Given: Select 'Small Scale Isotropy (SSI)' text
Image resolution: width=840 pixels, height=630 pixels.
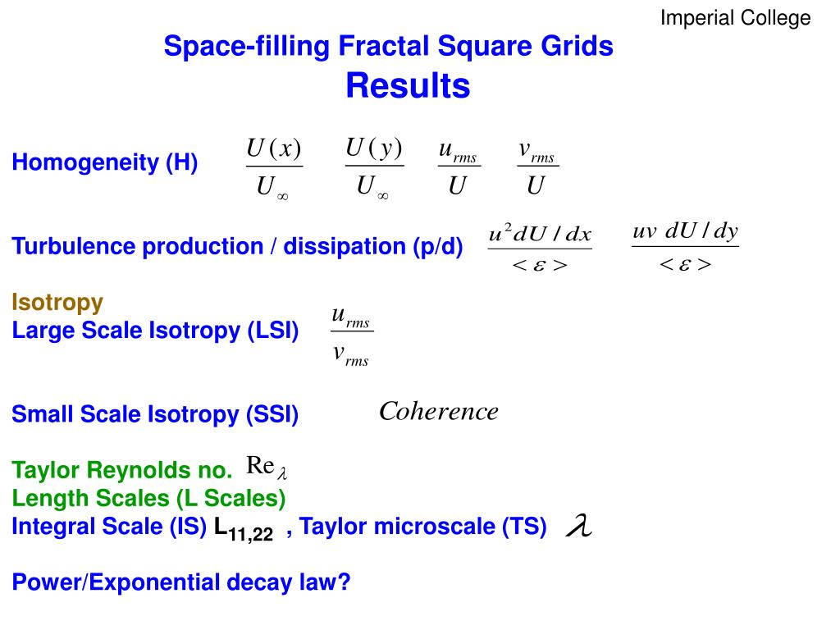Looking at the screenshot, I should click(155, 414).
